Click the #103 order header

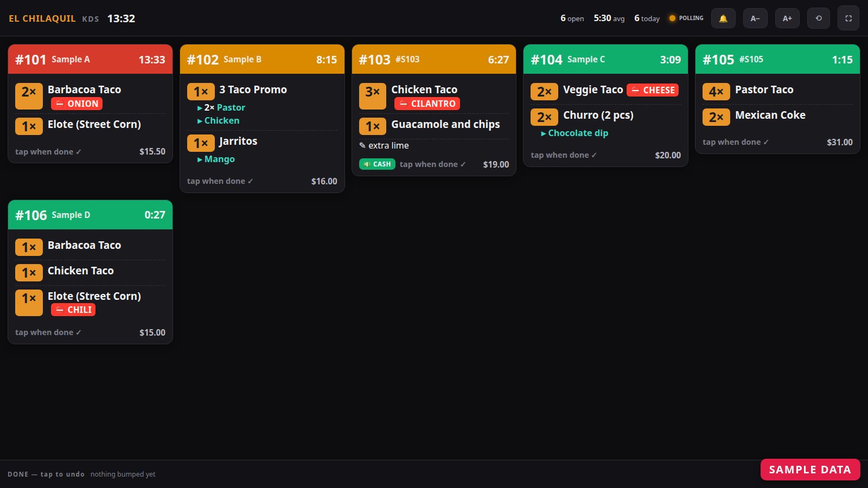pos(434,59)
